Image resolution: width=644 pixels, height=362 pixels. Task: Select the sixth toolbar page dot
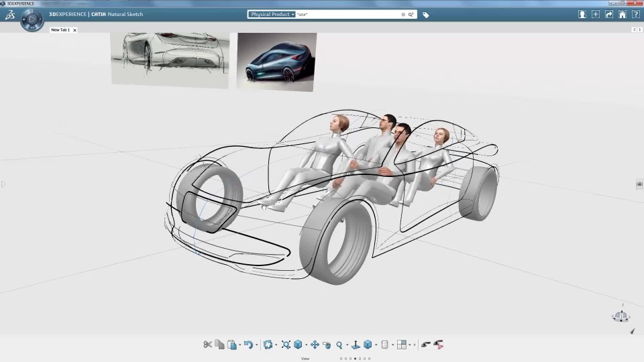point(365,359)
